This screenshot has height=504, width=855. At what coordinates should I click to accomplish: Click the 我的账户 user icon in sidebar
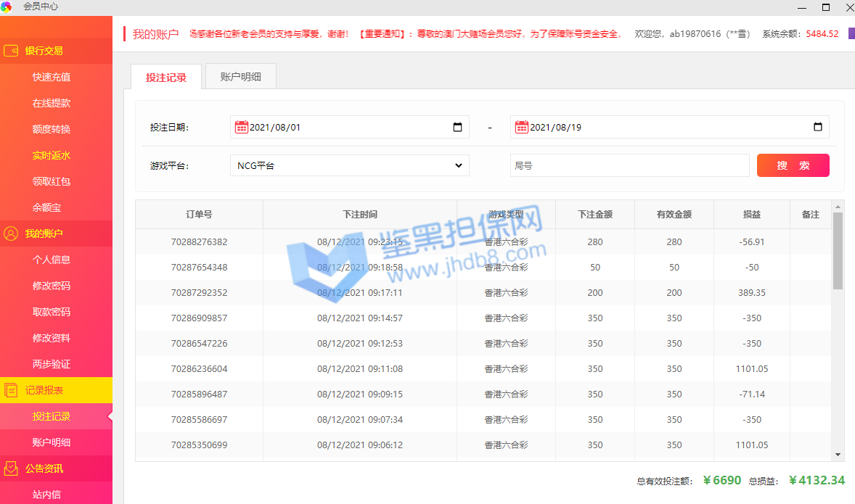click(12, 234)
